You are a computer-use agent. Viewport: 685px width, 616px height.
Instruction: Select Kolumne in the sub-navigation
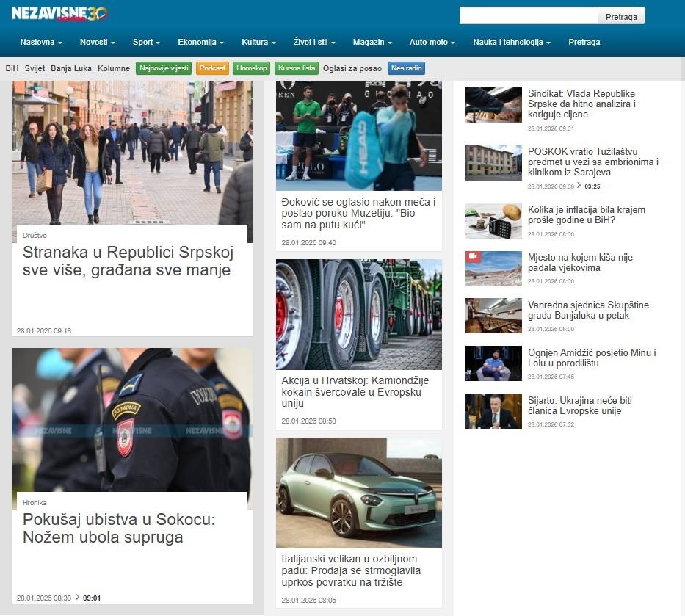tap(114, 68)
